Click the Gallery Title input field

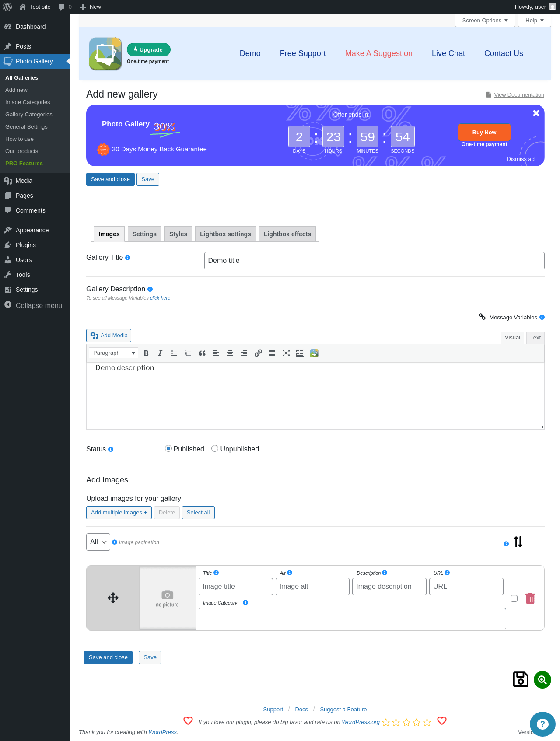(374, 261)
